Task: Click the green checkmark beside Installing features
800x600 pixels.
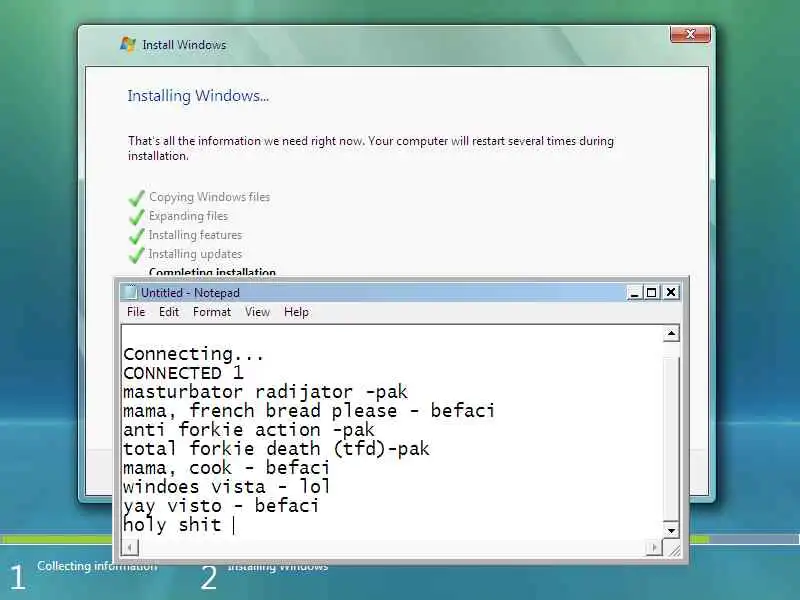Action: click(x=136, y=235)
